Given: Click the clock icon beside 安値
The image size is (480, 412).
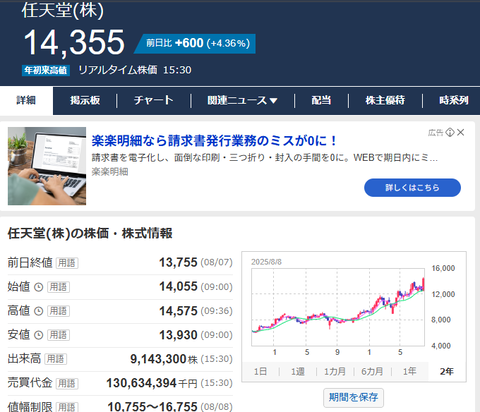Looking at the screenshot, I should tap(39, 335).
